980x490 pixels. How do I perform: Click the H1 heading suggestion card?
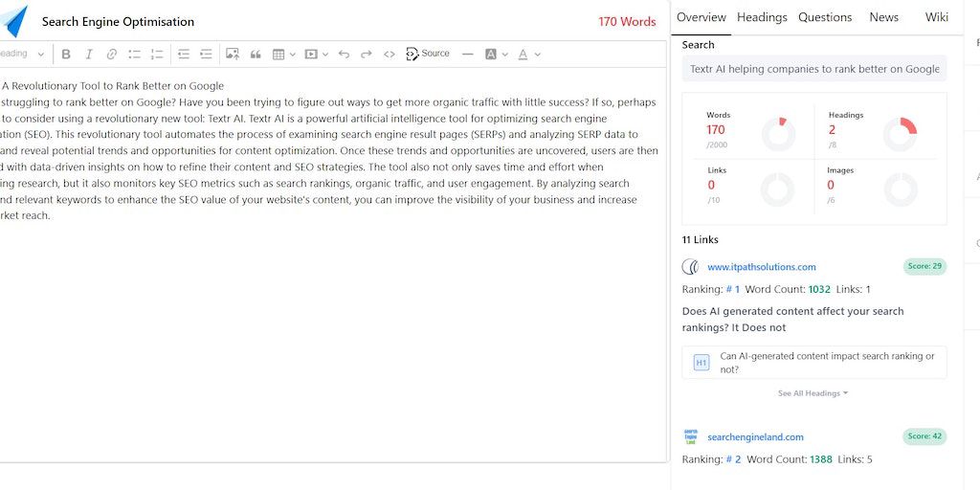click(x=814, y=363)
